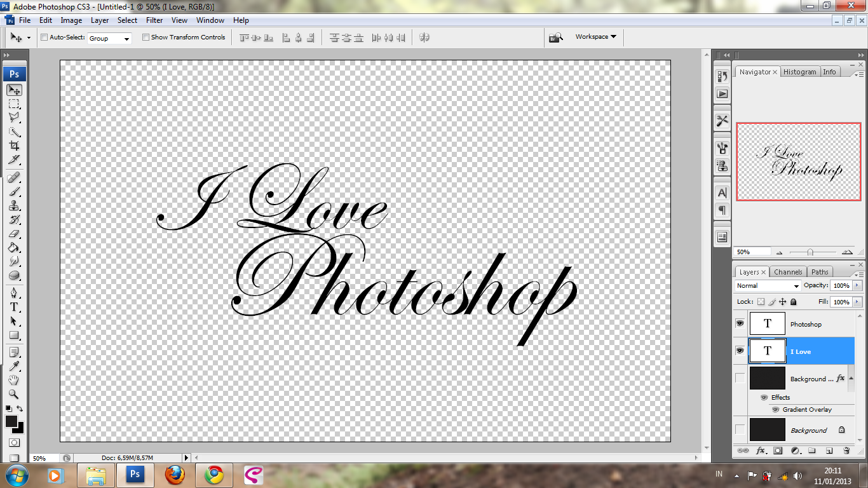Screen dimensions: 868x488
Task: Open the Layer menu
Action: coord(100,20)
